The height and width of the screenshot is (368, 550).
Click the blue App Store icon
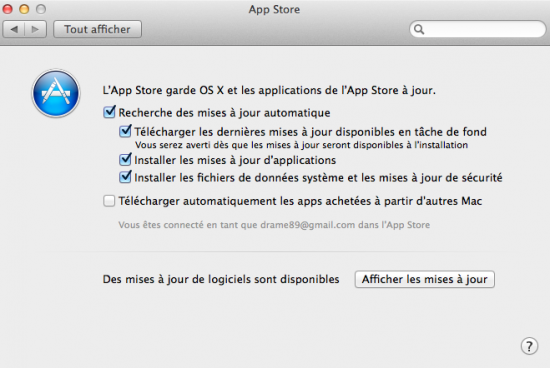coord(56,93)
